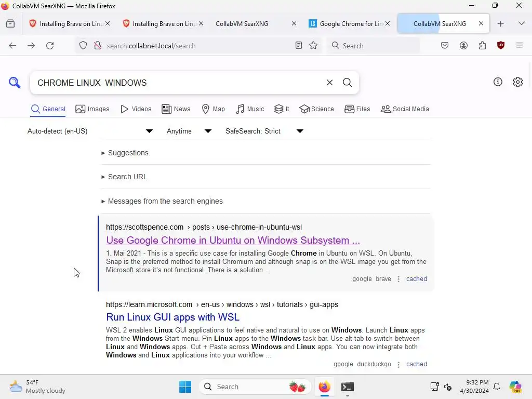
Task: Reload the current page
Action: pos(50,46)
